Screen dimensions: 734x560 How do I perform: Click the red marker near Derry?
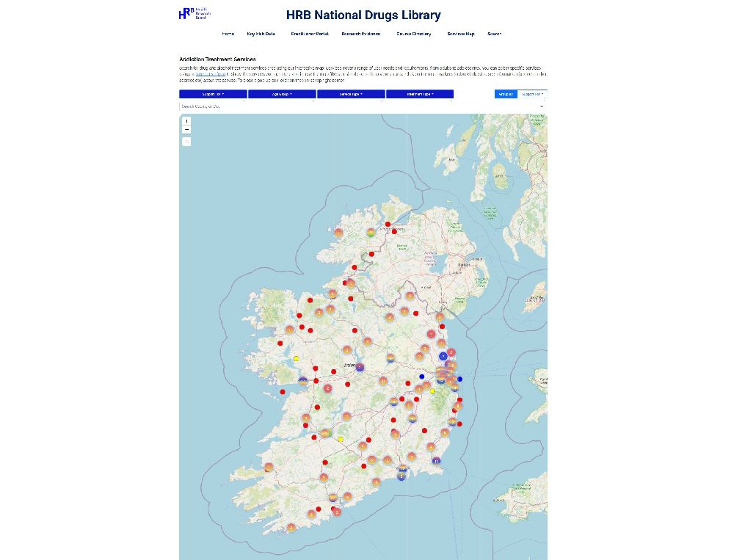[388, 224]
